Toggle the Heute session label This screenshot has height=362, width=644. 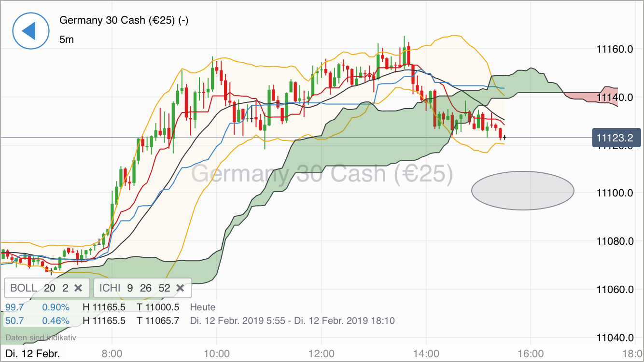tap(202, 307)
